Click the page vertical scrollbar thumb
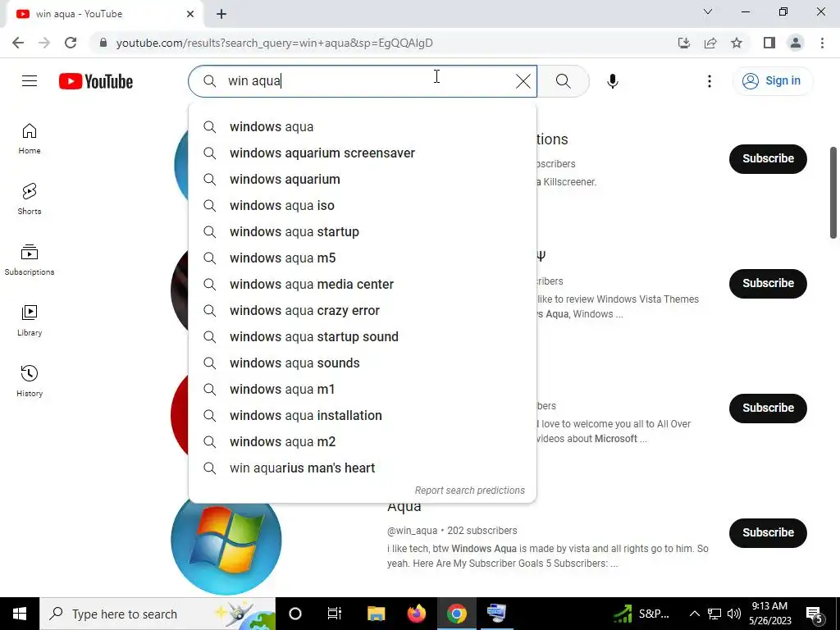The image size is (840, 630). [x=833, y=192]
